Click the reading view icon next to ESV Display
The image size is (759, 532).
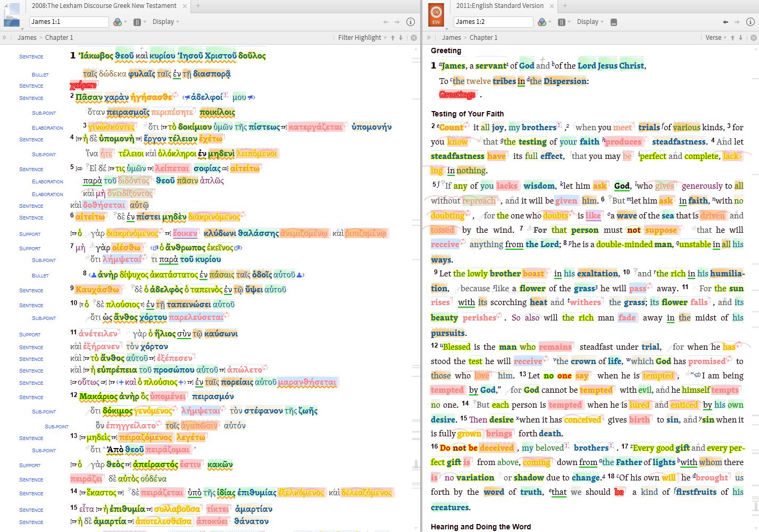coord(613,22)
